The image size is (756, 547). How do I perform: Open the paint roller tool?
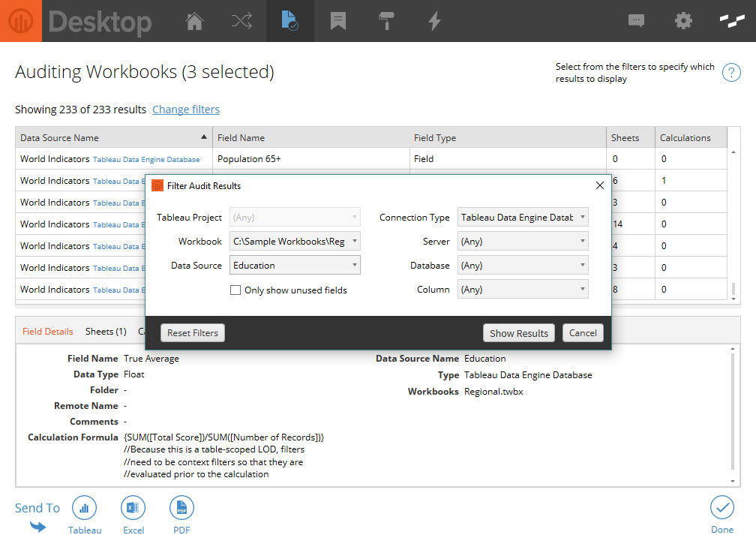(x=386, y=21)
